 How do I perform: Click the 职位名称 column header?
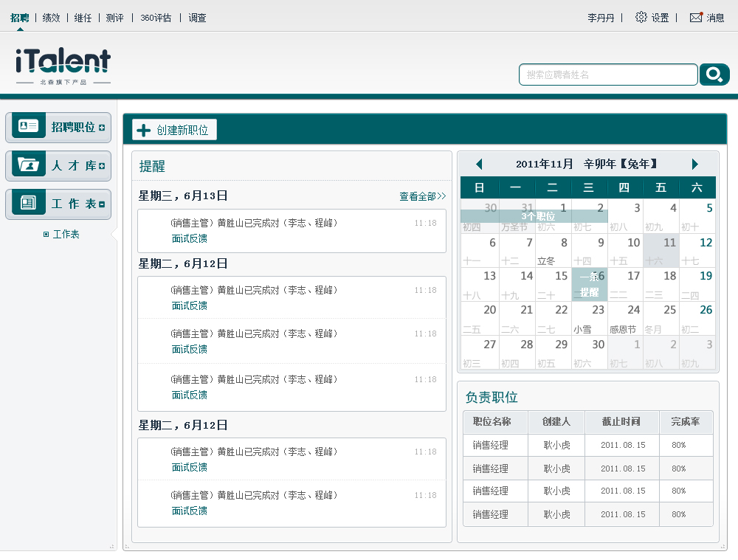point(495,421)
